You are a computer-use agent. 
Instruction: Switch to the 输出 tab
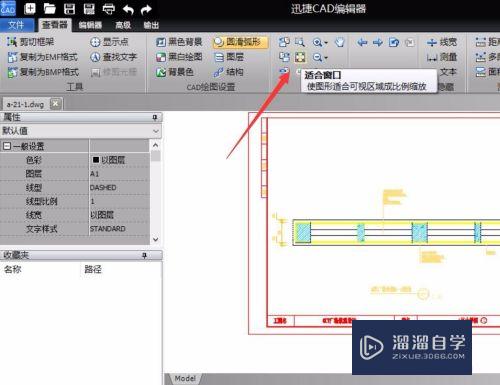point(151,25)
